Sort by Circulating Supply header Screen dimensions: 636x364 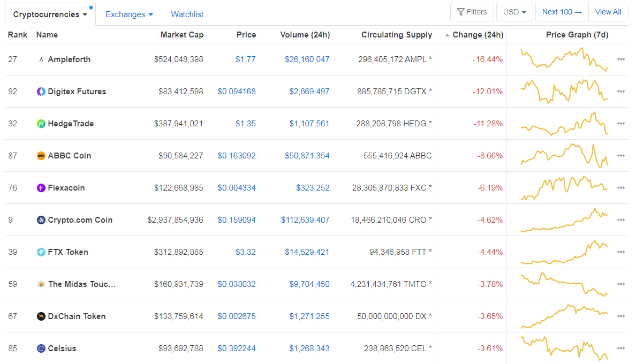(x=397, y=35)
